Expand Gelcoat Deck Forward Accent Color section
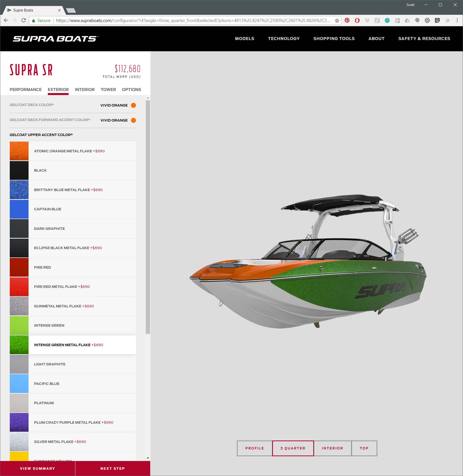 click(x=73, y=120)
